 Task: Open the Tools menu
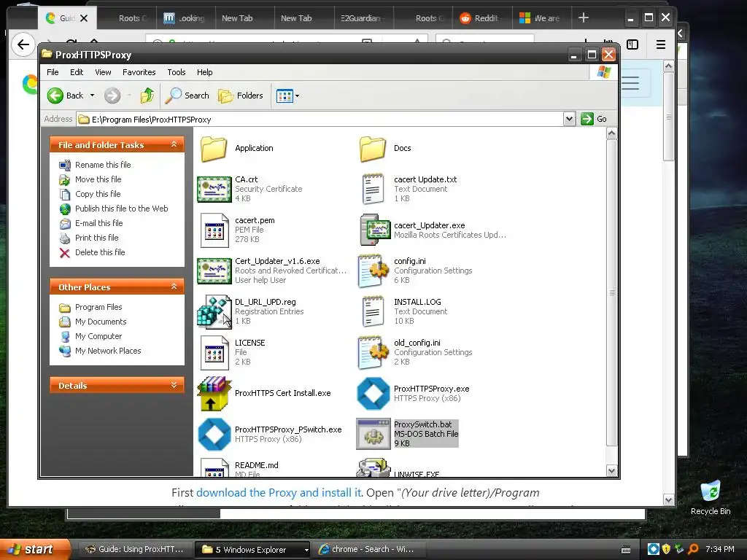coord(177,72)
